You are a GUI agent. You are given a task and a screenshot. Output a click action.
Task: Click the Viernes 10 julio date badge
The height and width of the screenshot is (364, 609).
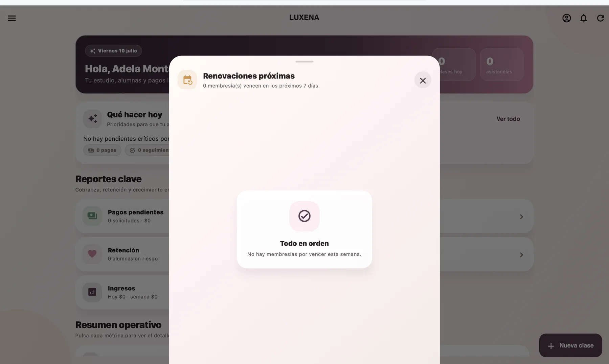point(113,51)
